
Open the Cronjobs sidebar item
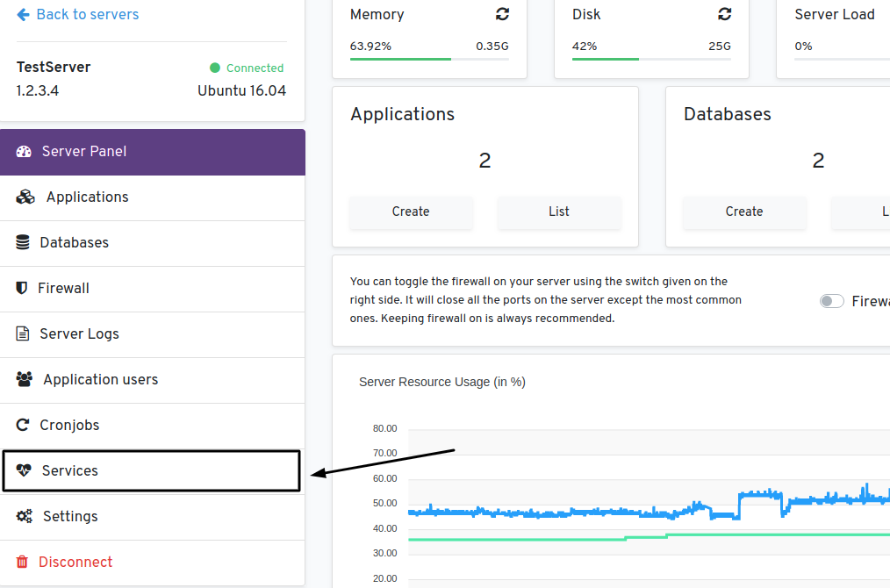(153, 427)
